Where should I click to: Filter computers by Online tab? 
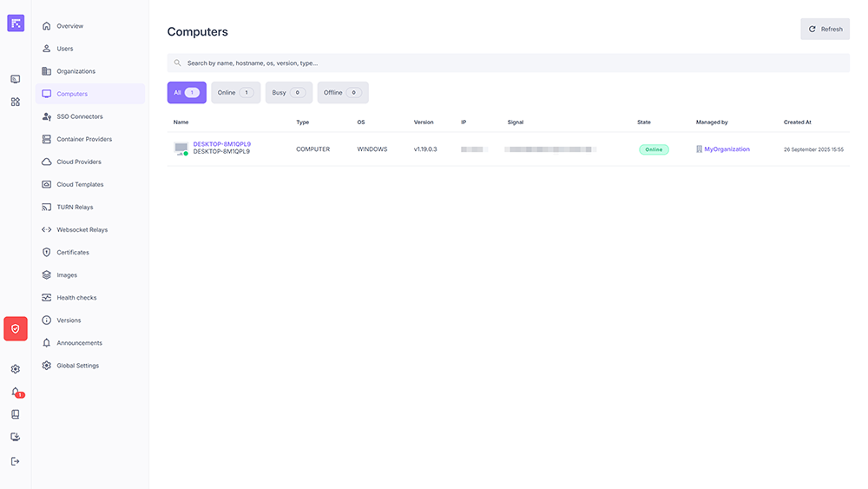click(235, 93)
